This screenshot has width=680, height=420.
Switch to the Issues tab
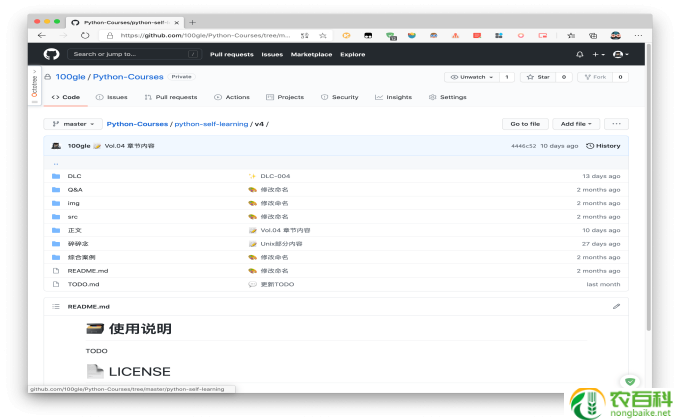click(112, 97)
